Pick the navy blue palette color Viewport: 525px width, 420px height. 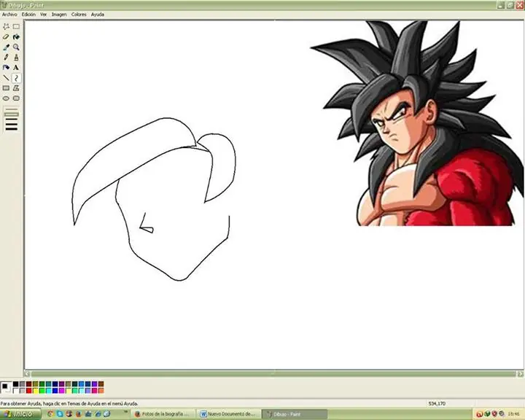(x=55, y=384)
